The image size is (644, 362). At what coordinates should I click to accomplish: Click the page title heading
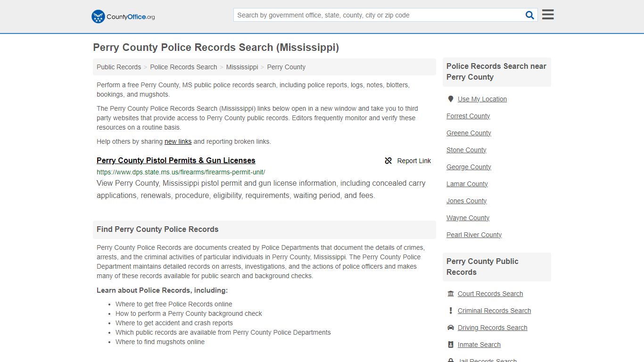[216, 48]
